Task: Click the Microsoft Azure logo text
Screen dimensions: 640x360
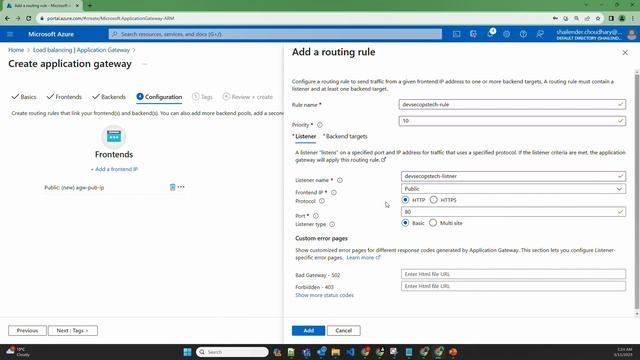Action: pos(51,34)
